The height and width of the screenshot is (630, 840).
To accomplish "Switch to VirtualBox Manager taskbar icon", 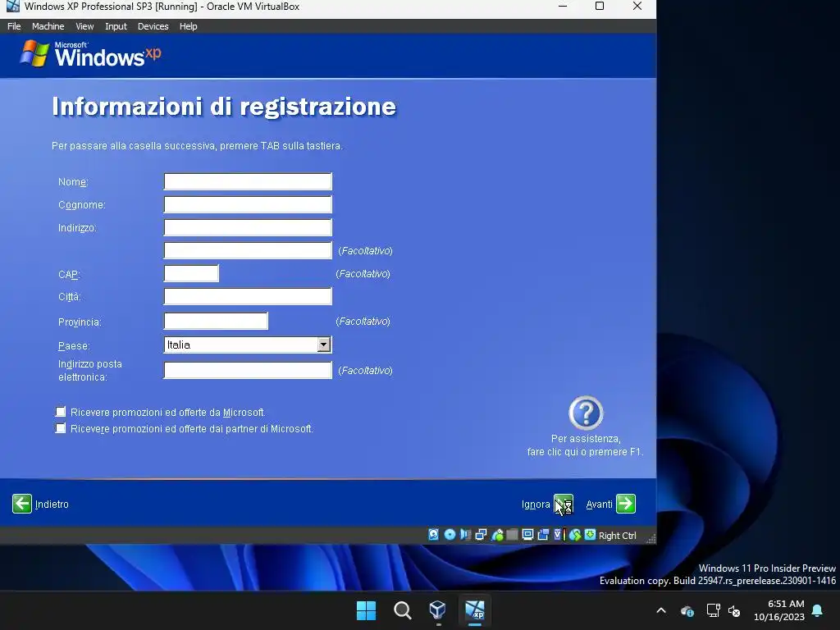I will [438, 610].
